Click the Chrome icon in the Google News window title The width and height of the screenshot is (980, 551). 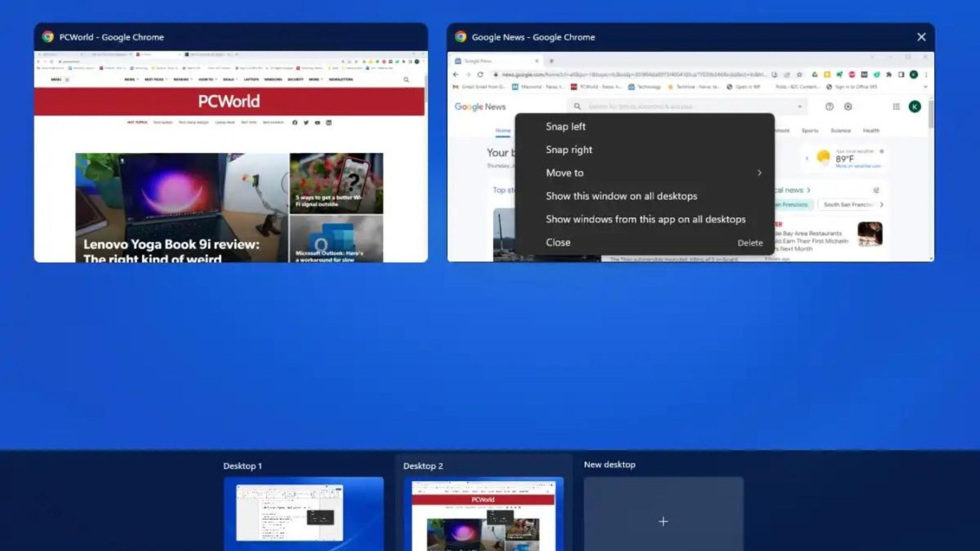tap(461, 37)
